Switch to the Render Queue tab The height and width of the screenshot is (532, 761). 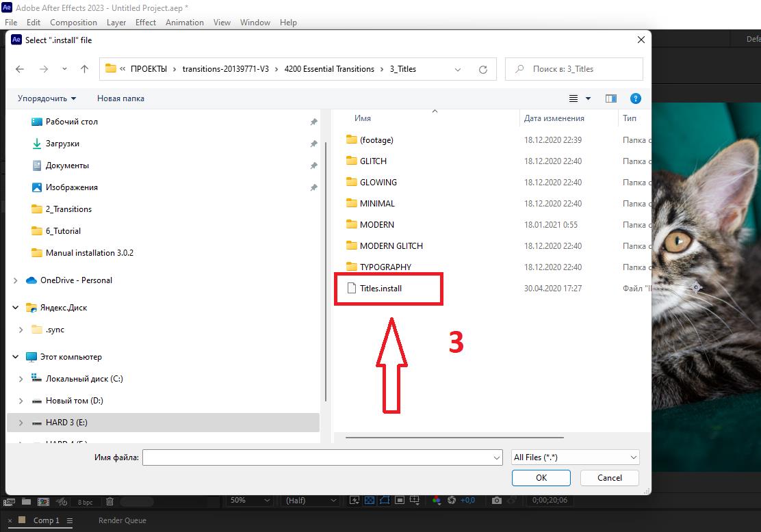(122, 520)
